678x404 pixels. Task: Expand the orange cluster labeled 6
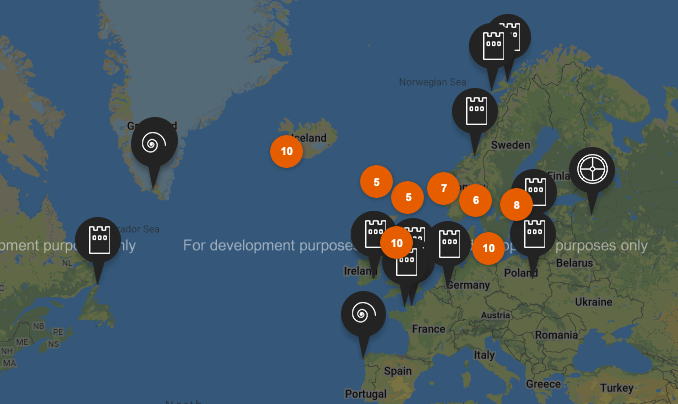[476, 200]
